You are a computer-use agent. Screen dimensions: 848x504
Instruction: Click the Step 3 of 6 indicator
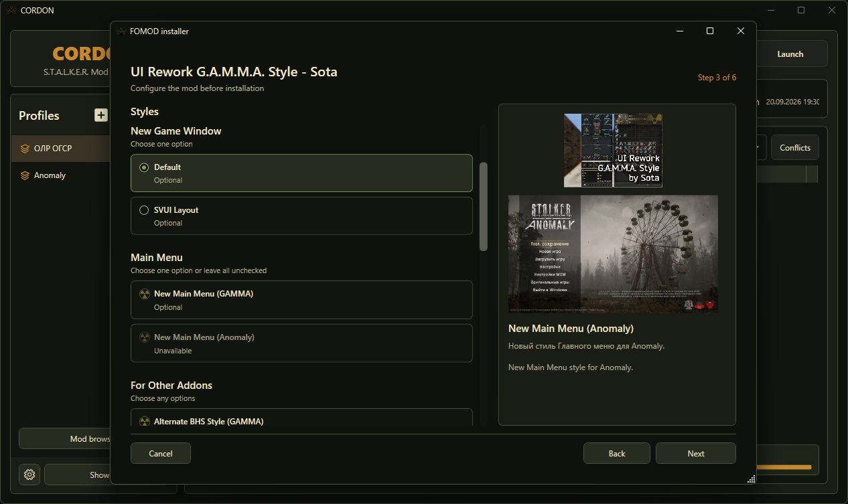(717, 78)
